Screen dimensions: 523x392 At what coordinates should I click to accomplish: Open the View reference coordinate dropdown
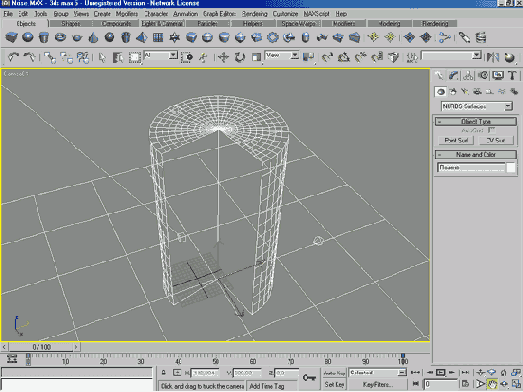coord(282,55)
